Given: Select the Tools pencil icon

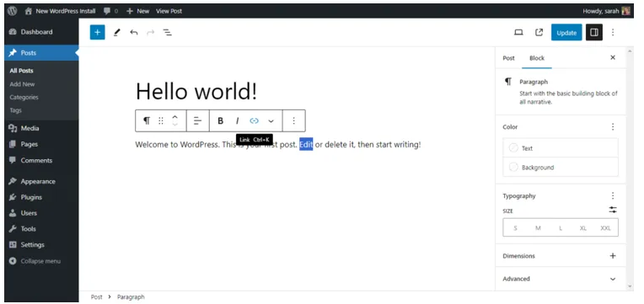Looking at the screenshot, I should (117, 32).
